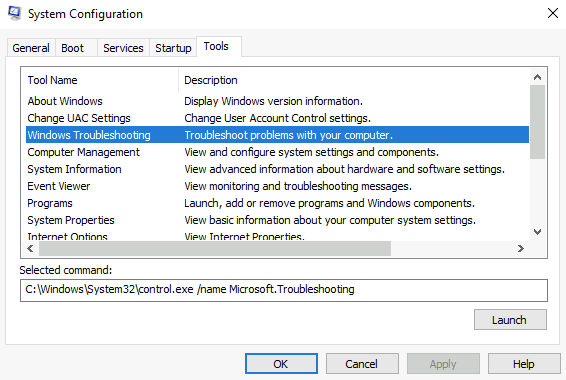
Task: Switch to the Services tab
Action: pyautogui.click(x=123, y=48)
